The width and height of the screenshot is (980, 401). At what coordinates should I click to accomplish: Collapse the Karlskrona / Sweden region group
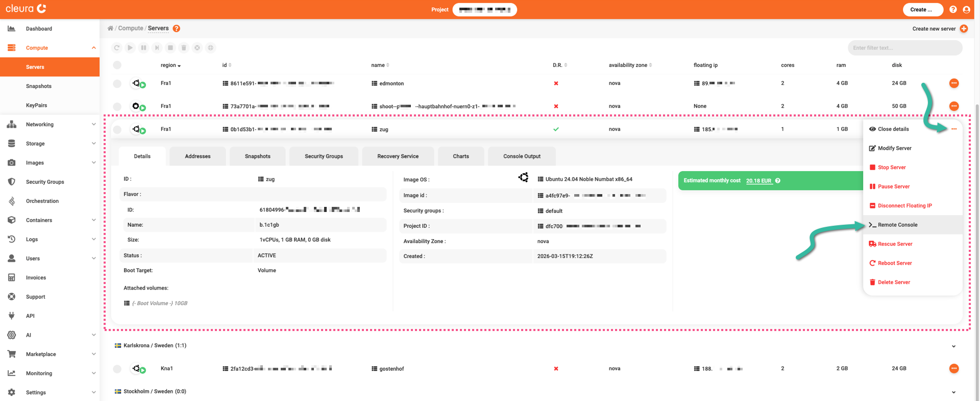tap(953, 346)
